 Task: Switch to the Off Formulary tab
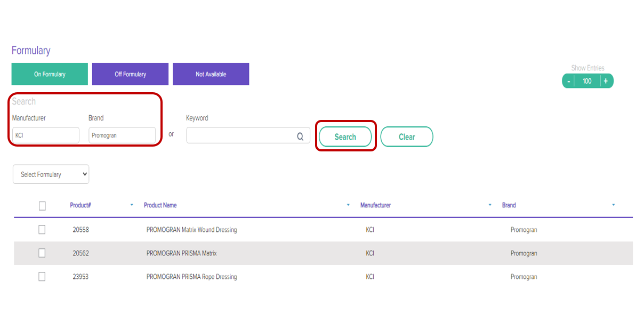[x=130, y=74]
